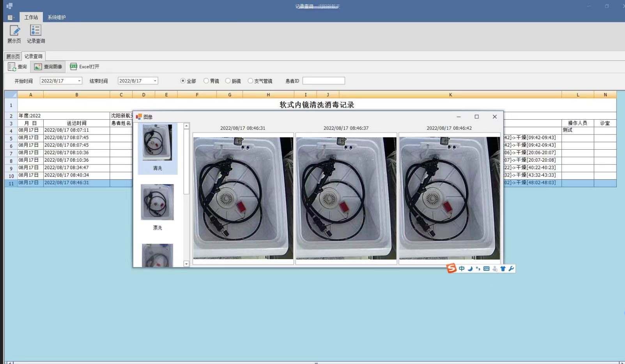Switch to the 展示页 document tab
The width and height of the screenshot is (625, 364).
coord(13,57)
